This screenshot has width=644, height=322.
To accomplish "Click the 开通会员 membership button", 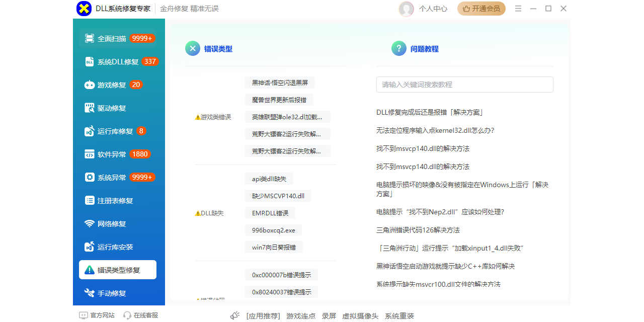I will point(481,9).
